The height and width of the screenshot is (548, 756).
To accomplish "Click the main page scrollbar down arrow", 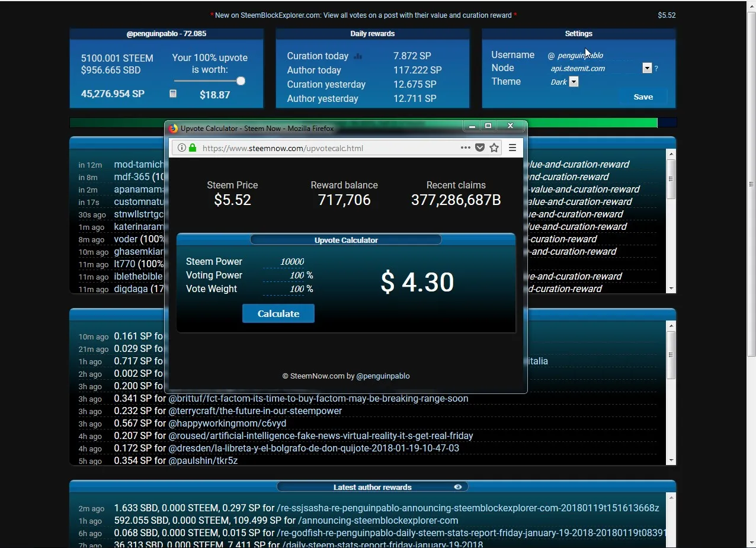I will tap(751, 543).
